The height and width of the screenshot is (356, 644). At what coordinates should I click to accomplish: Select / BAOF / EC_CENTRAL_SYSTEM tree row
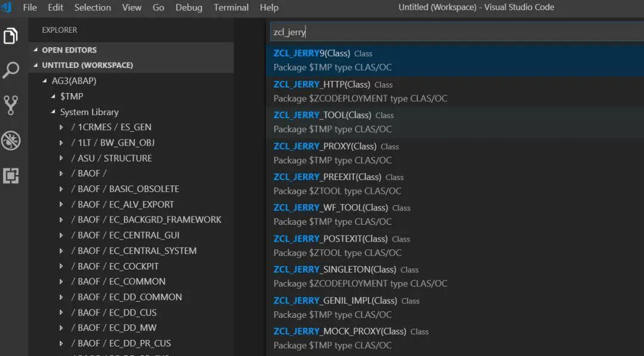[131, 251]
